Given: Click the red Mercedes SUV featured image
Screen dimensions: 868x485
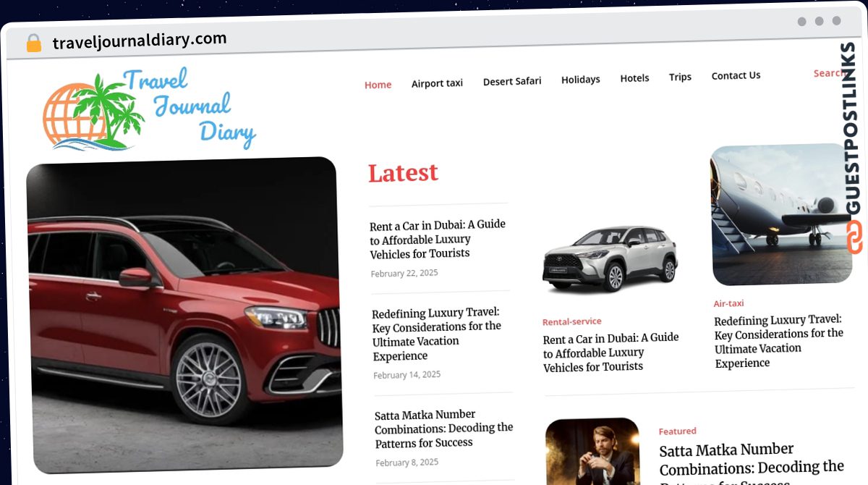Looking at the screenshot, I should pyautogui.click(x=184, y=316).
